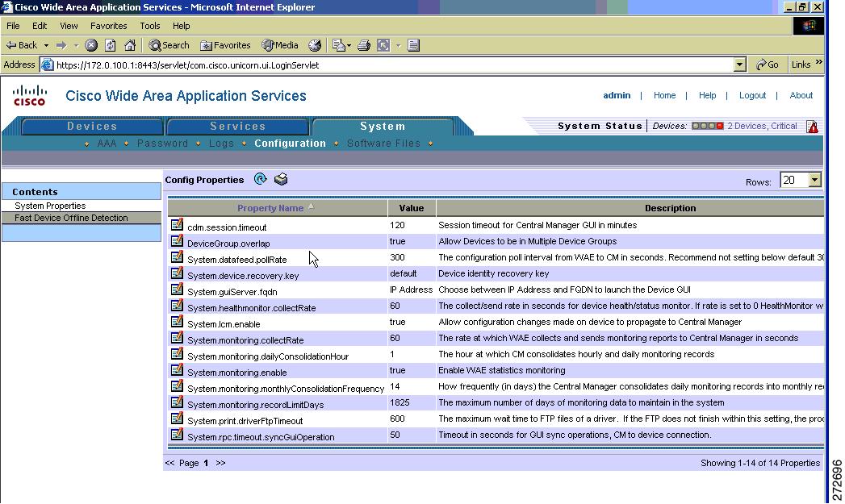Image resolution: width=845 pixels, height=504 pixels.
Task: Open edit icon for System.healthmonitor.collectRate
Action: [177, 306]
